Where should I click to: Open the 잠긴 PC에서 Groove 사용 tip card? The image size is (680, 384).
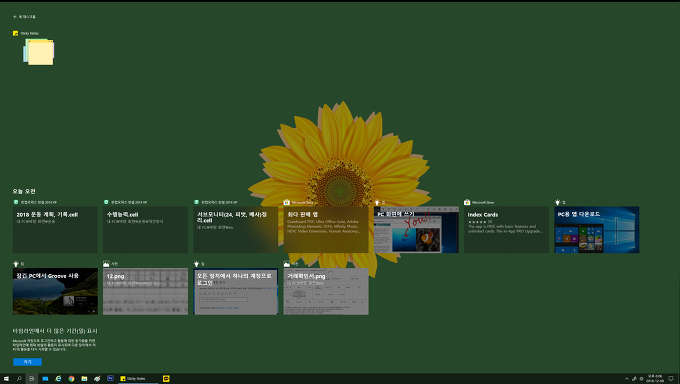click(x=55, y=291)
